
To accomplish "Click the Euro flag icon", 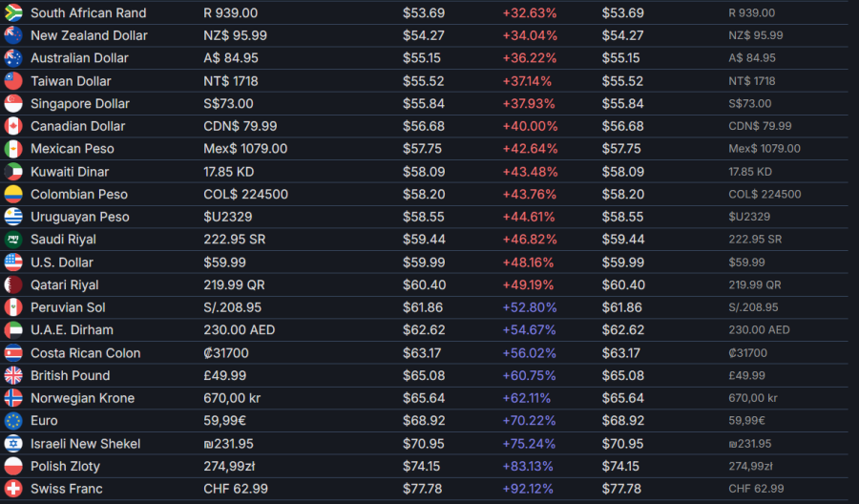I will (x=13, y=421).
